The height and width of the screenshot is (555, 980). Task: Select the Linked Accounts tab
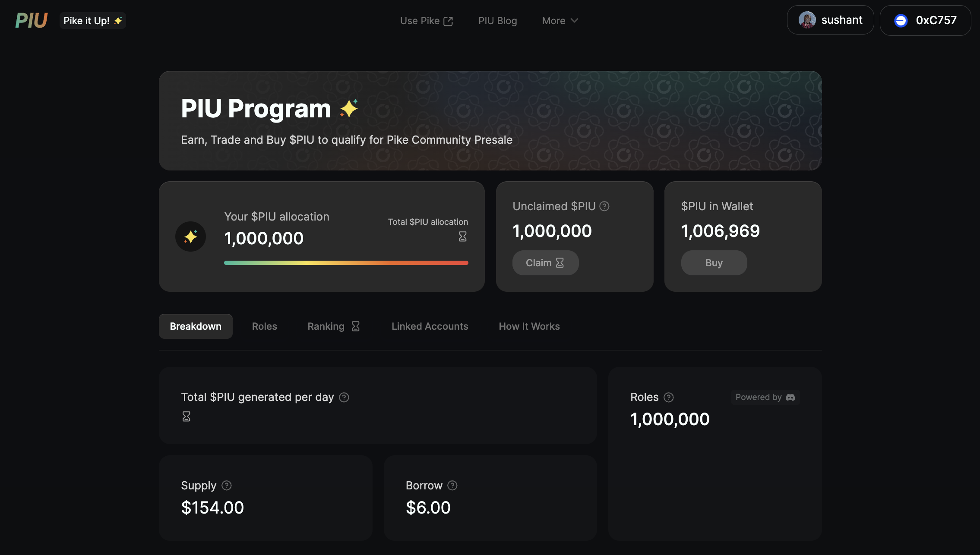point(430,326)
